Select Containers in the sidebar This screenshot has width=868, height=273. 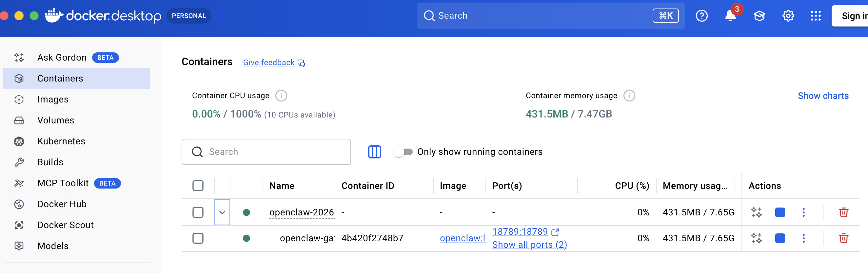click(x=76, y=79)
